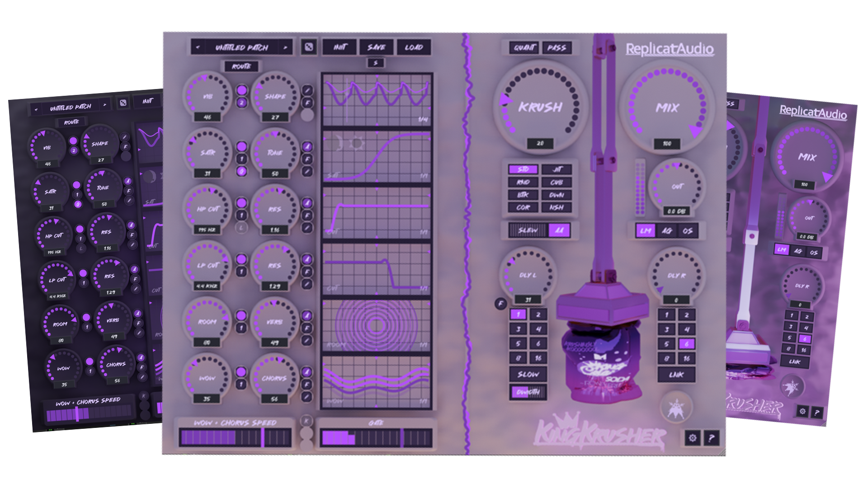Select JIT crush mode
Viewport: 868px width, 488px height.
pyautogui.click(x=557, y=169)
